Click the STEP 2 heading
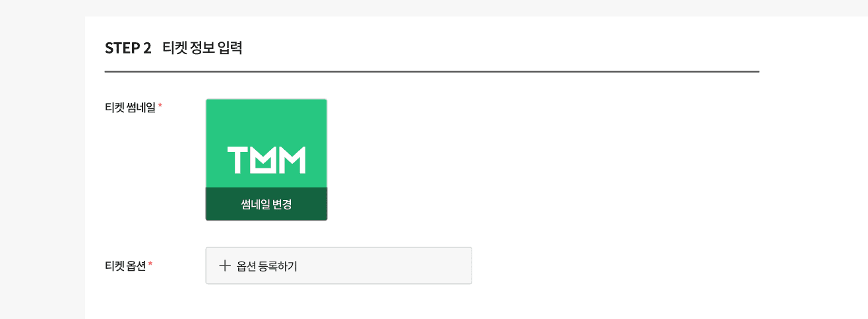 click(x=128, y=48)
